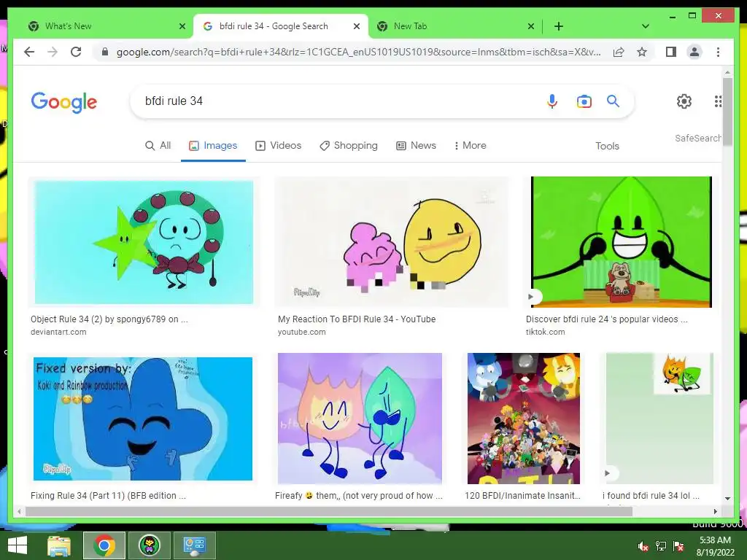Bookmark this tab with the star
Viewport: 747px width, 560px height.
point(642,52)
